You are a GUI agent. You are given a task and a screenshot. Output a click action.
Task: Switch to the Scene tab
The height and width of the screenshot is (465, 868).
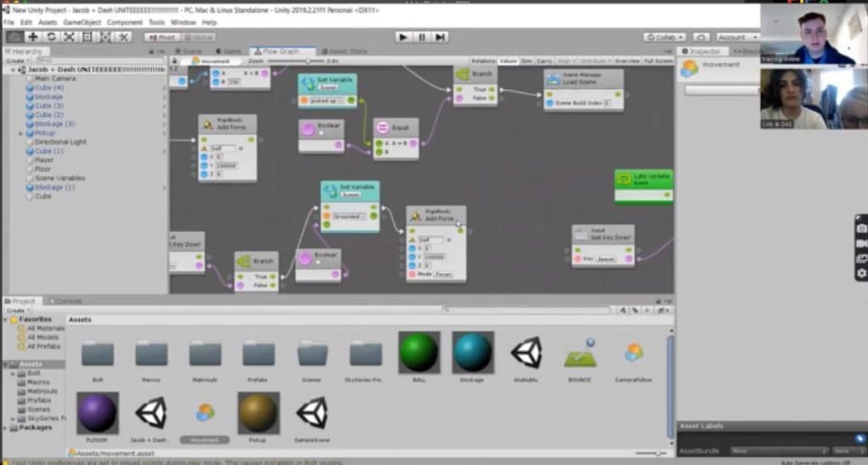pyautogui.click(x=189, y=51)
